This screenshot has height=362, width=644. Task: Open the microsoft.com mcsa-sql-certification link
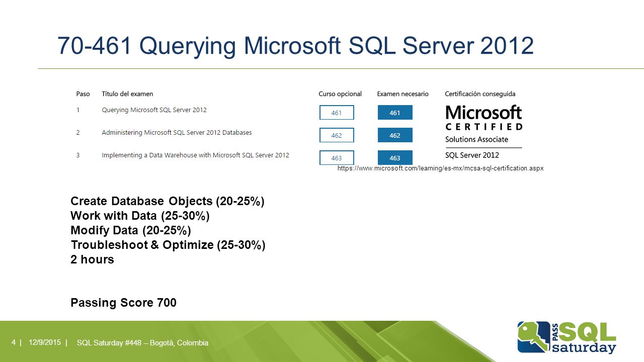point(441,168)
